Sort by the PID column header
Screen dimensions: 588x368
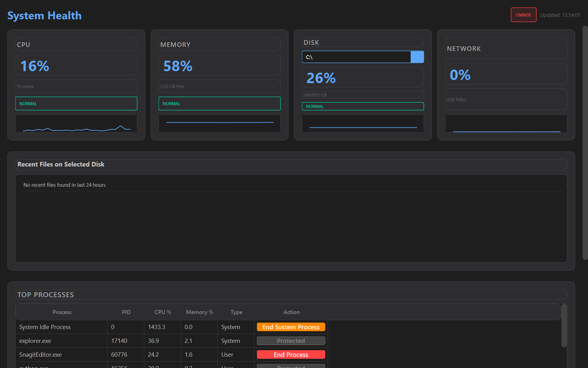[126, 312]
